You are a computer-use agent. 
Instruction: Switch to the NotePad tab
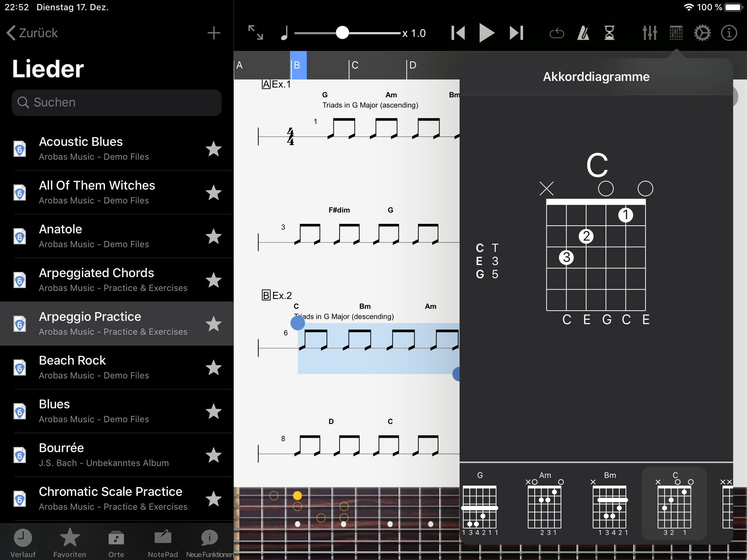(x=163, y=543)
